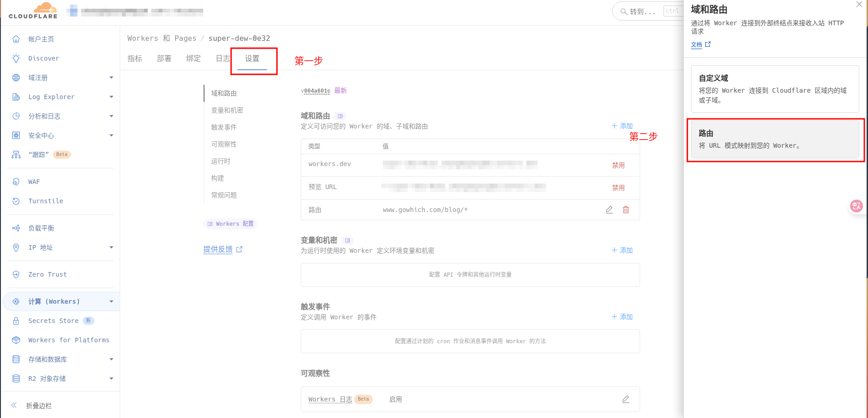Screen dimensions: 868x418
Task: Click the 域注册 globe icon
Action: [16, 78]
